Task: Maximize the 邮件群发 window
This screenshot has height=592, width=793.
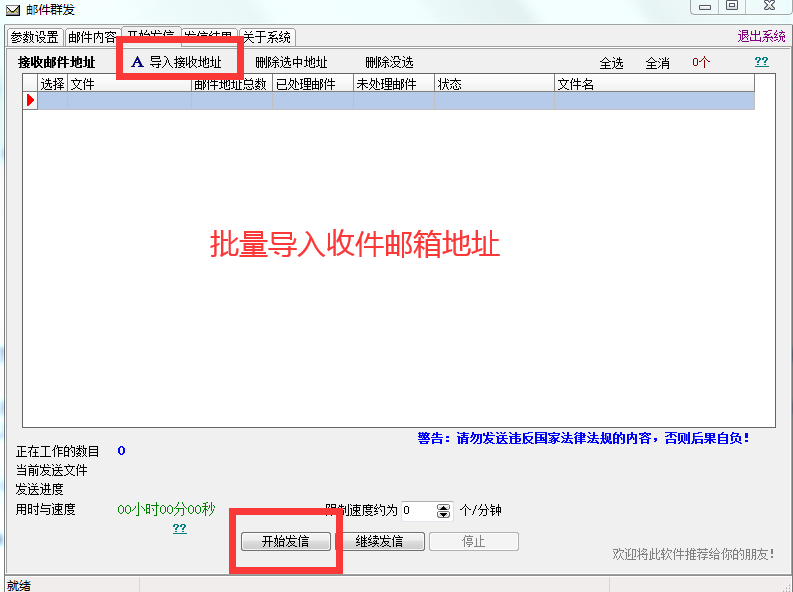Action: pyautogui.click(x=732, y=6)
